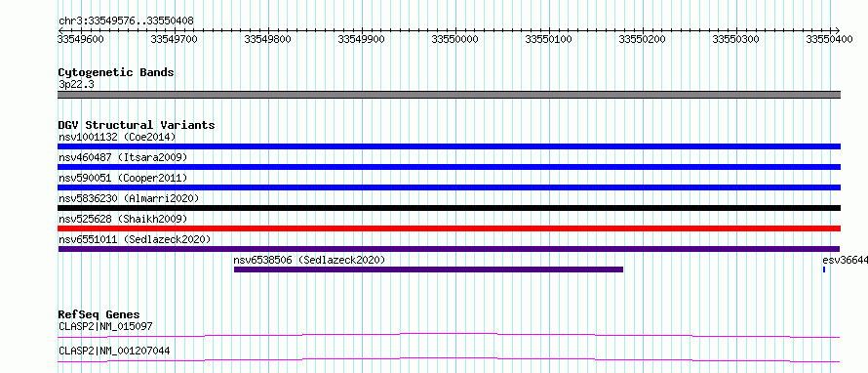The width and height of the screenshot is (868, 373).
Task: Open variant nsv460487 (Itsara2009) label
Action: (123, 157)
